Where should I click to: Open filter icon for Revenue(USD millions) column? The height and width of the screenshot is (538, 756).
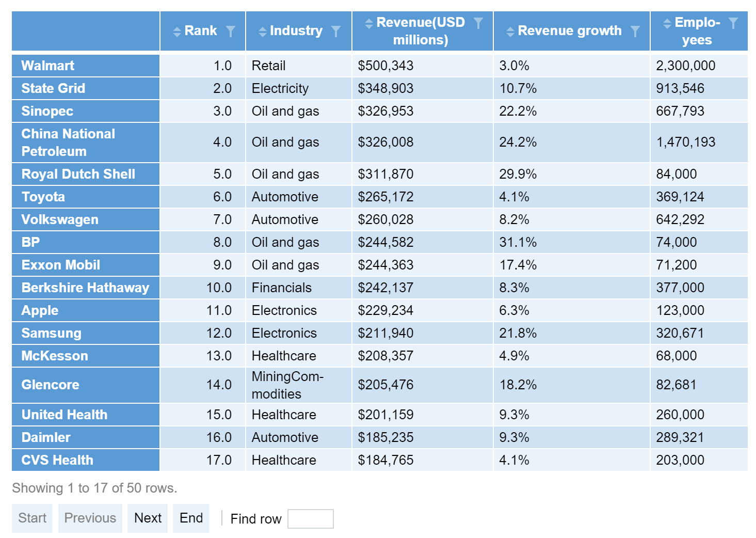(x=478, y=23)
